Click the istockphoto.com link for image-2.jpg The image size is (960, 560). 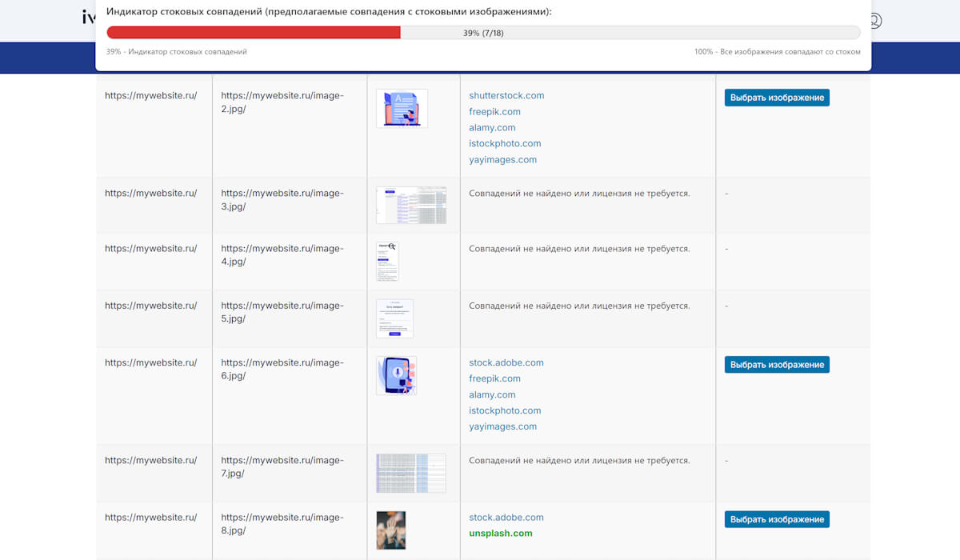click(505, 143)
